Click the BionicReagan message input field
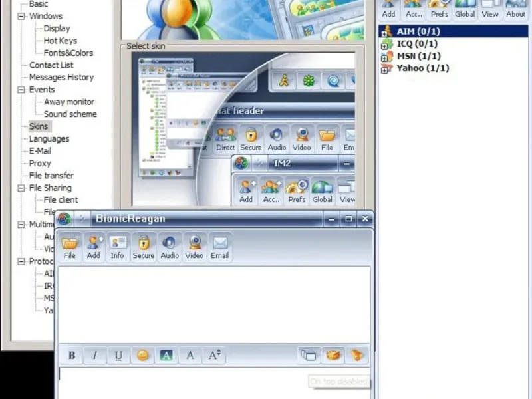 [214, 383]
